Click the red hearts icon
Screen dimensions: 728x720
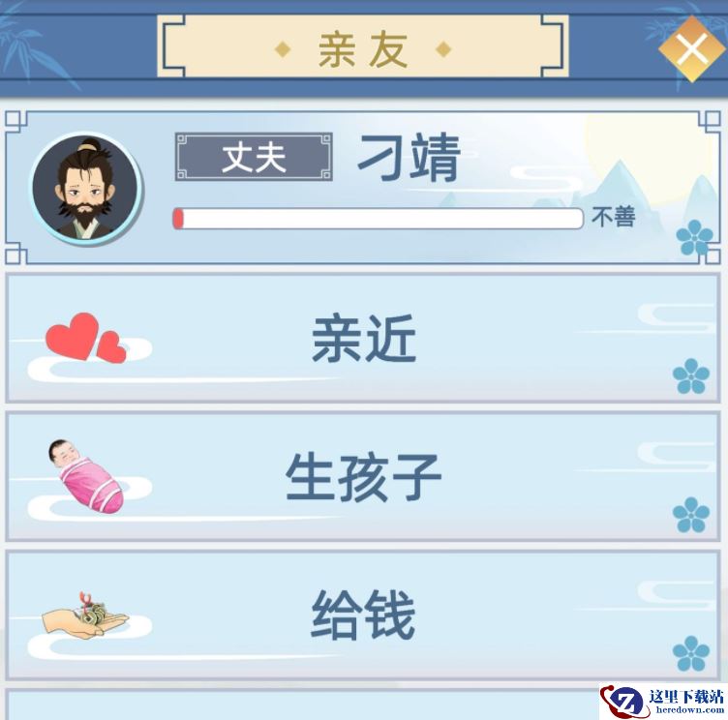(86, 338)
